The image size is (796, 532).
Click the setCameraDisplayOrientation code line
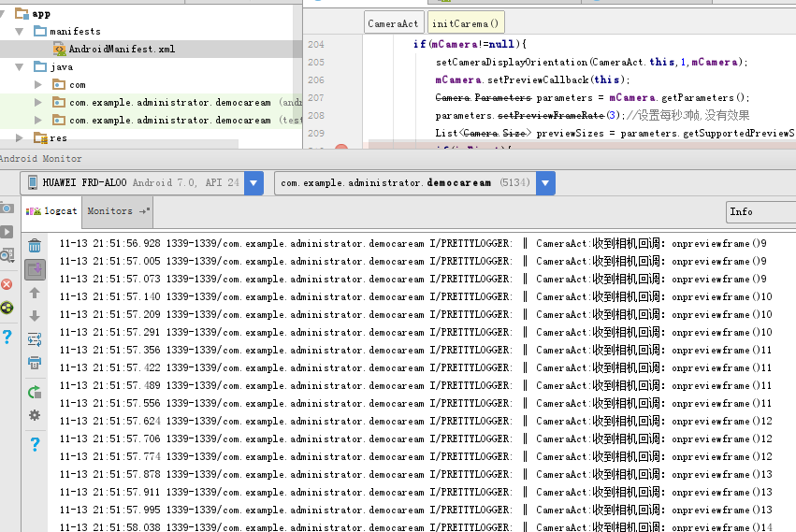click(x=591, y=63)
